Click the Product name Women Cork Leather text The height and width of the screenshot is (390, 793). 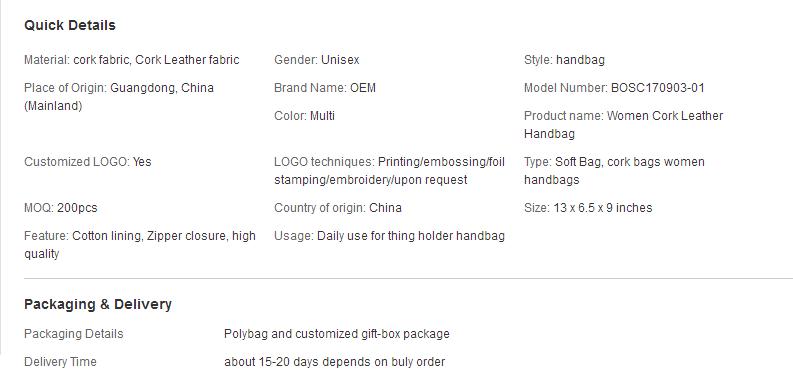pyautogui.click(x=624, y=124)
